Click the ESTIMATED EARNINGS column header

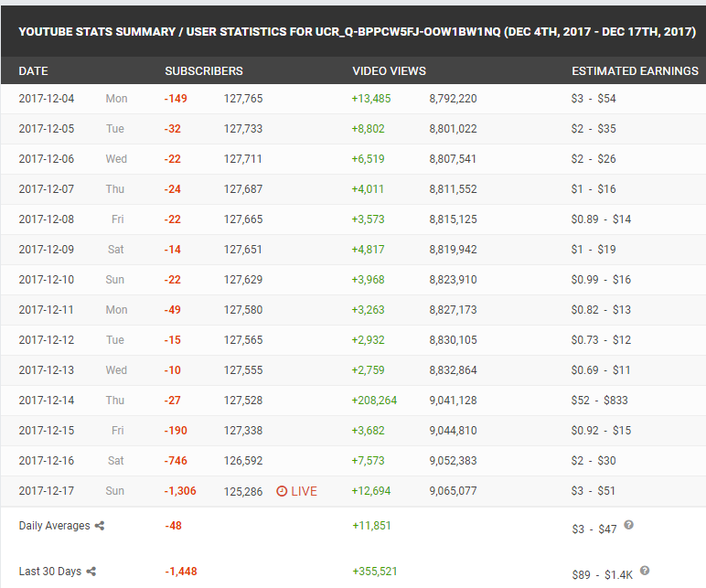(x=635, y=71)
